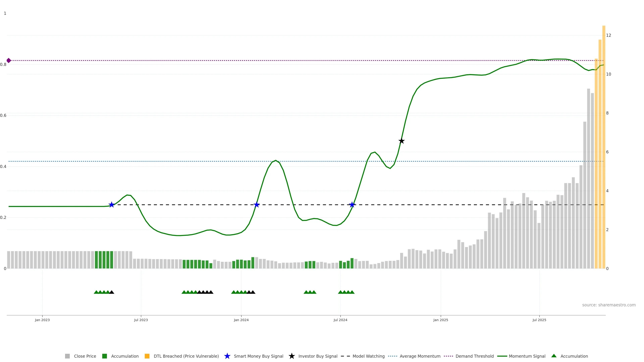Click the green Accumulation square legend swatch
The width and height of the screenshot is (644, 362).
104,356
